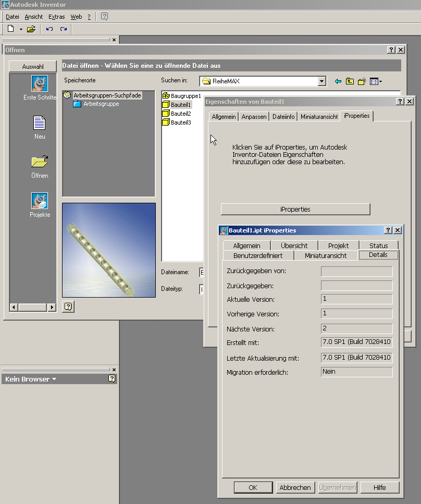Image resolution: width=421 pixels, height=504 pixels.
Task: Open the Ansicht menu
Action: pos(34,17)
